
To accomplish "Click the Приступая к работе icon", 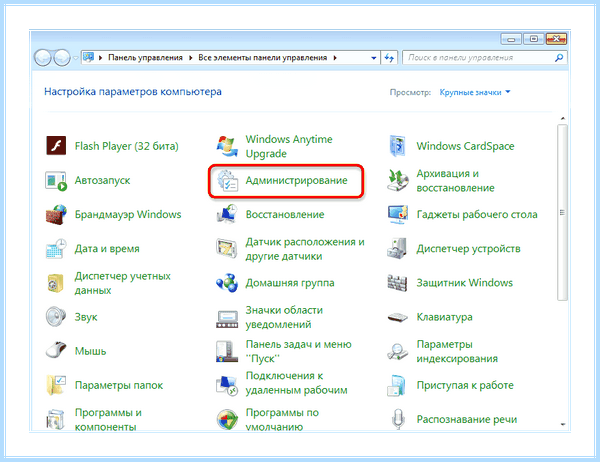I will pyautogui.click(x=397, y=385).
